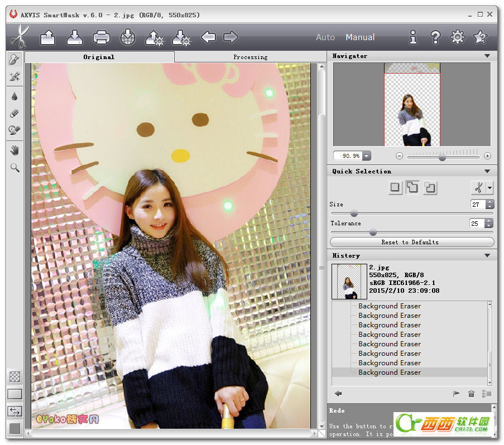The width and height of the screenshot is (504, 445).
Task: Decrease the Tolerance value with the down stepper
Action: pos(489,225)
